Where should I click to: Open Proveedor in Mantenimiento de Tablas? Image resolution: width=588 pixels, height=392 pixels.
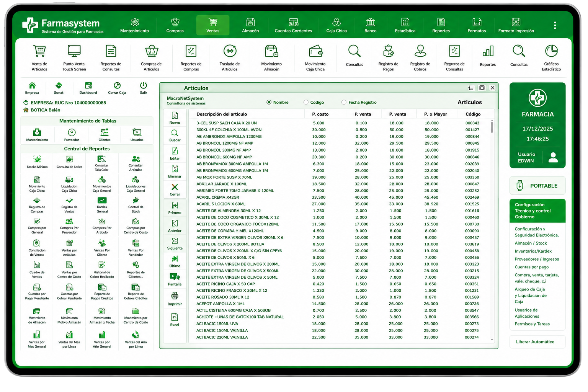[72, 135]
